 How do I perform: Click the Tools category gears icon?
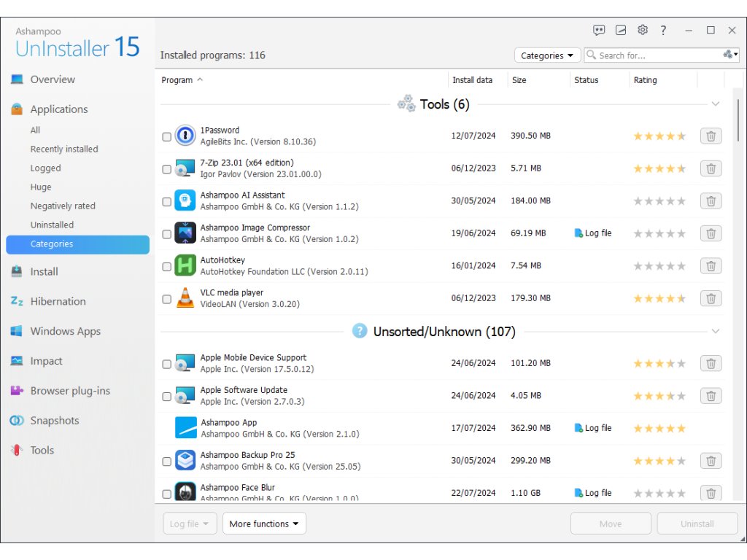click(x=406, y=104)
